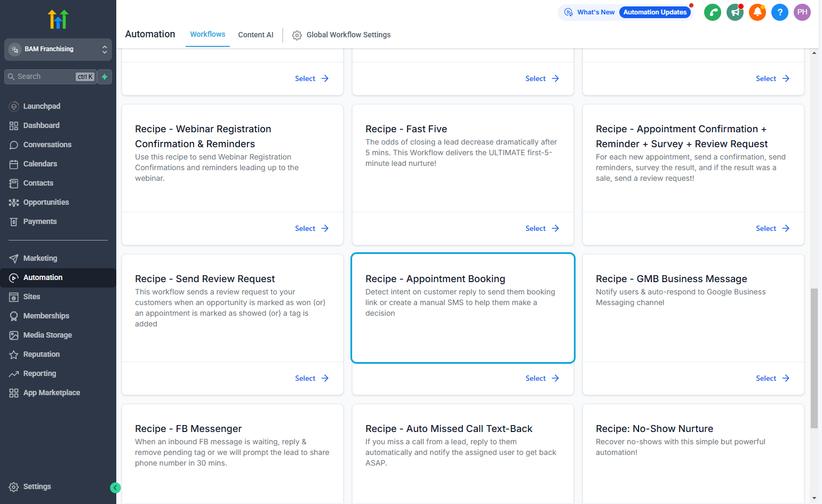The height and width of the screenshot is (504, 822).
Task: Click the page vertical scrollbar thumb
Action: [x=814, y=358]
